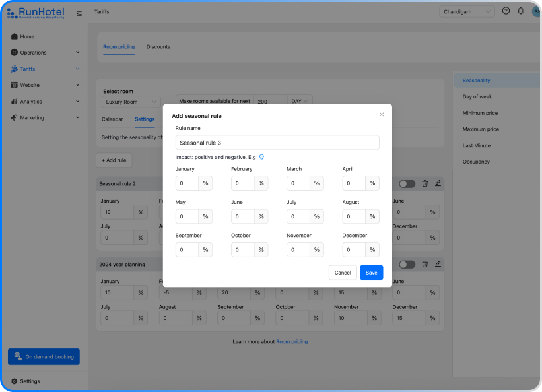
Task: Click the July percent field in dialog
Action: (x=298, y=216)
